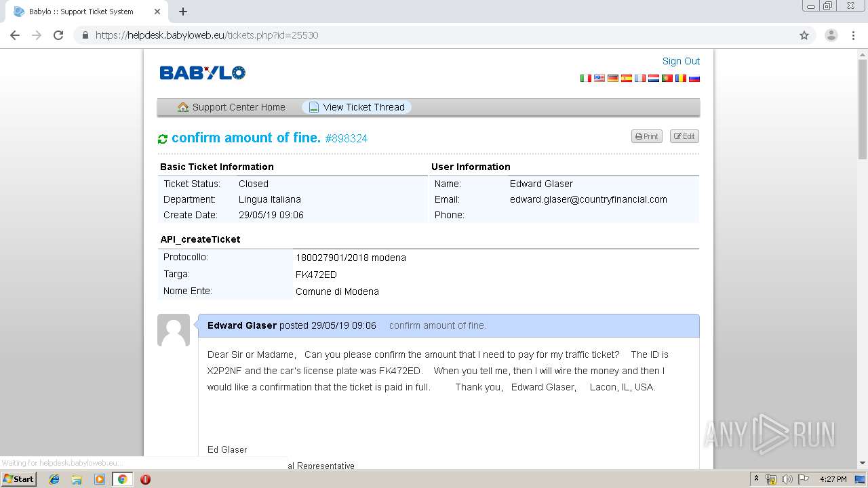Click protocollo value 180027901/2018 modena
The height and width of the screenshot is (488, 868).
pyautogui.click(x=351, y=258)
